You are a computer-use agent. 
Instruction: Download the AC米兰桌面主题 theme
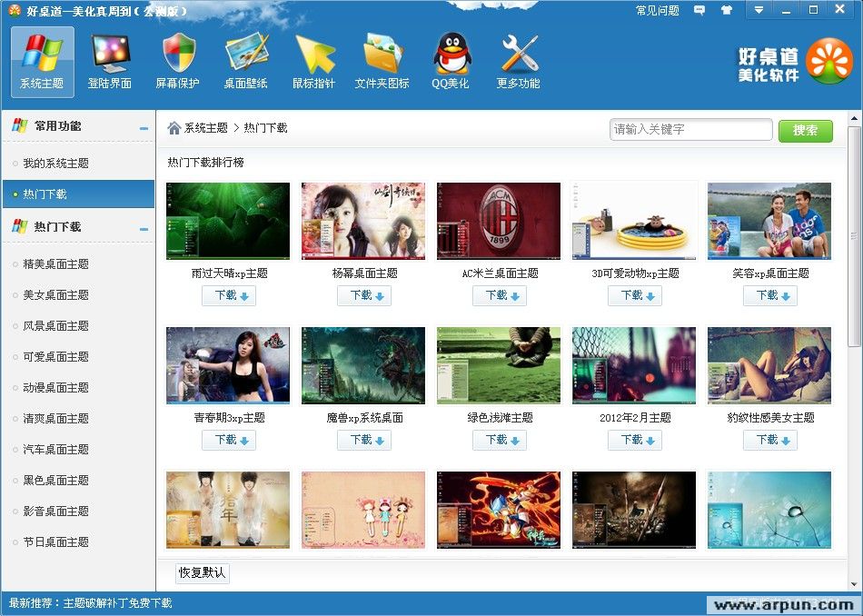499,295
